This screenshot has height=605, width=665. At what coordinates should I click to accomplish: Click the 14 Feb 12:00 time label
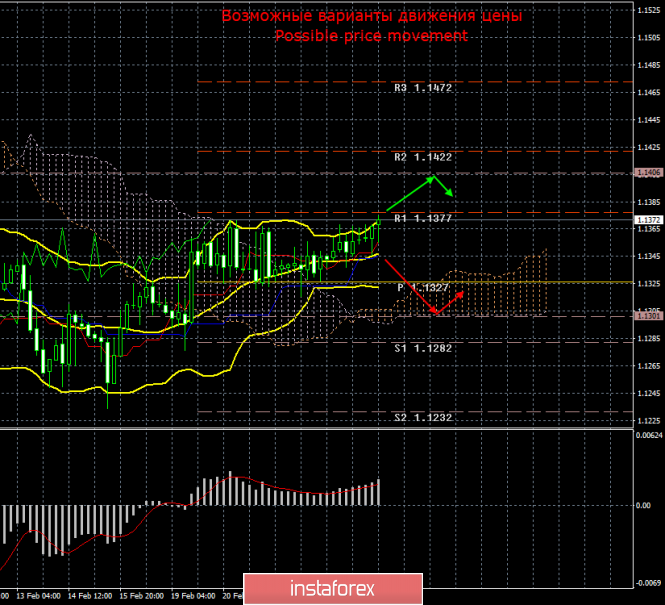pyautogui.click(x=90, y=596)
